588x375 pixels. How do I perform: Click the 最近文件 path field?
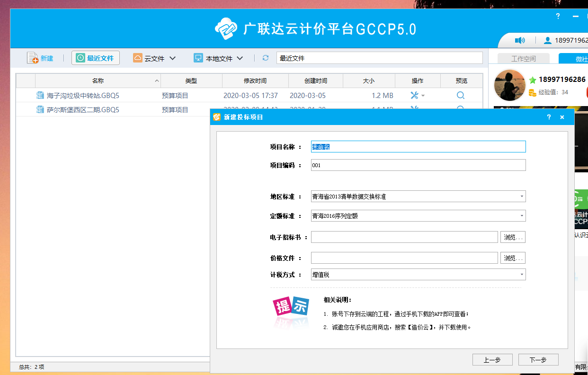click(x=379, y=58)
